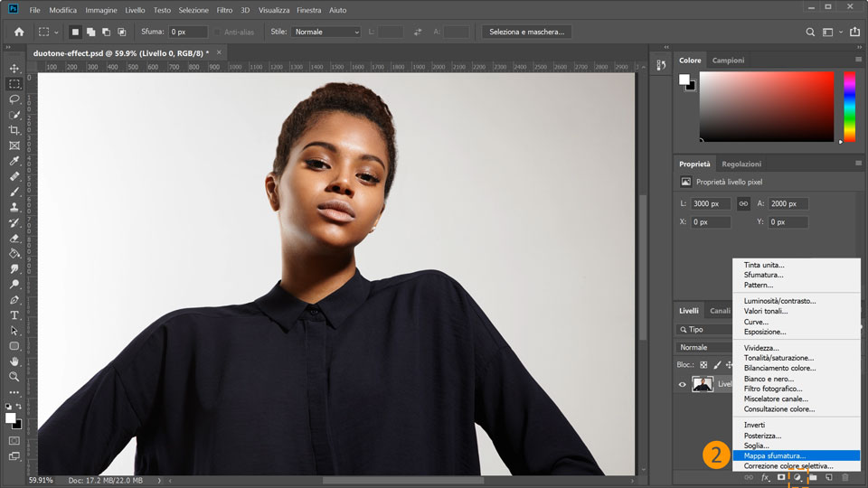868x488 pixels.
Task: Open the blend mode Normale dropdown in Livelli
Action: point(704,347)
